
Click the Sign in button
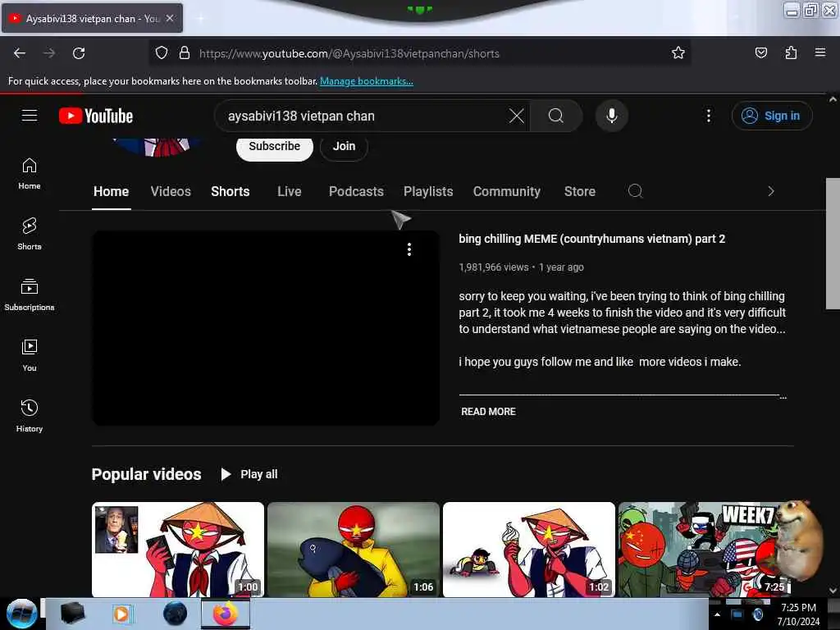[771, 116]
